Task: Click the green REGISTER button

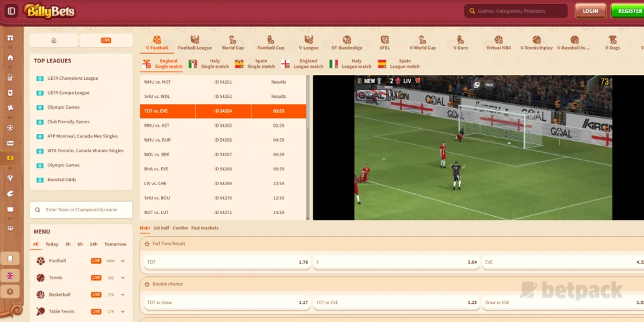Action: tap(628, 11)
